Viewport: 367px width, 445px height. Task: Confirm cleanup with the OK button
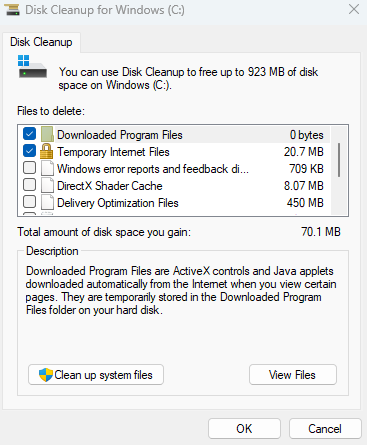(x=244, y=429)
